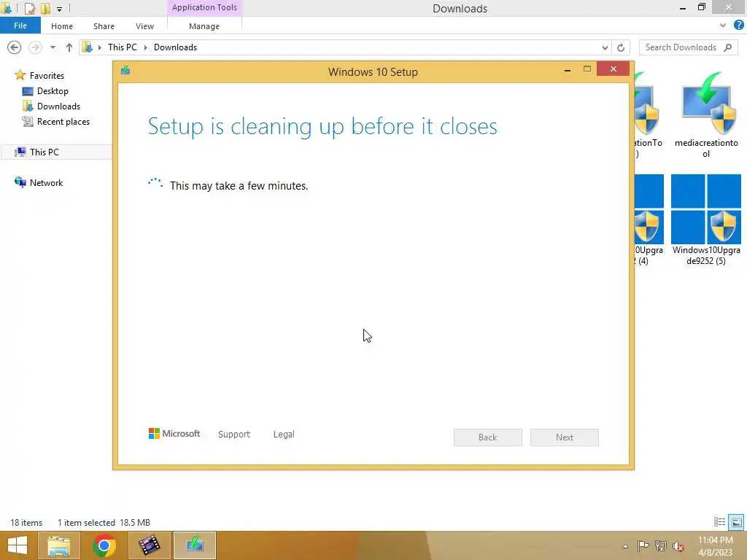Open the View ribbon tab
The height and width of the screenshot is (560, 747).
point(144,26)
